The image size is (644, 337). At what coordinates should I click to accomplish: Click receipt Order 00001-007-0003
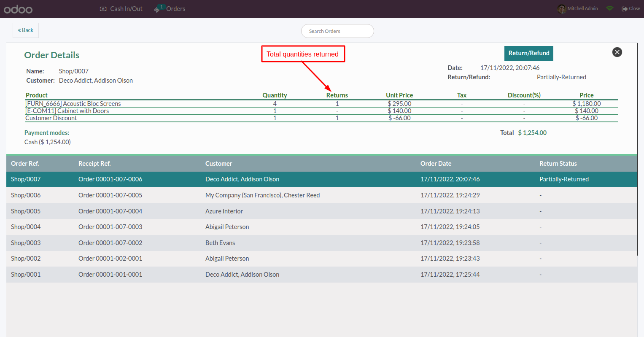pyautogui.click(x=110, y=227)
